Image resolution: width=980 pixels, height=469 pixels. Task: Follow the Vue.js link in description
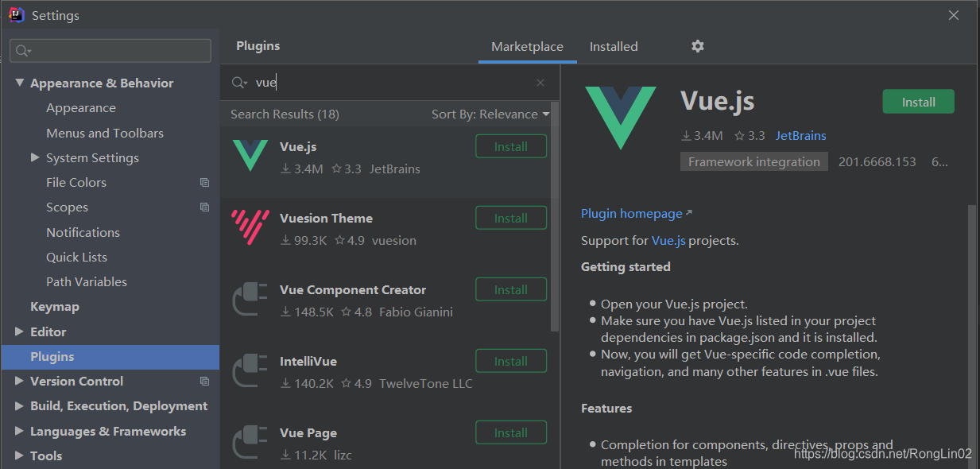coord(668,241)
